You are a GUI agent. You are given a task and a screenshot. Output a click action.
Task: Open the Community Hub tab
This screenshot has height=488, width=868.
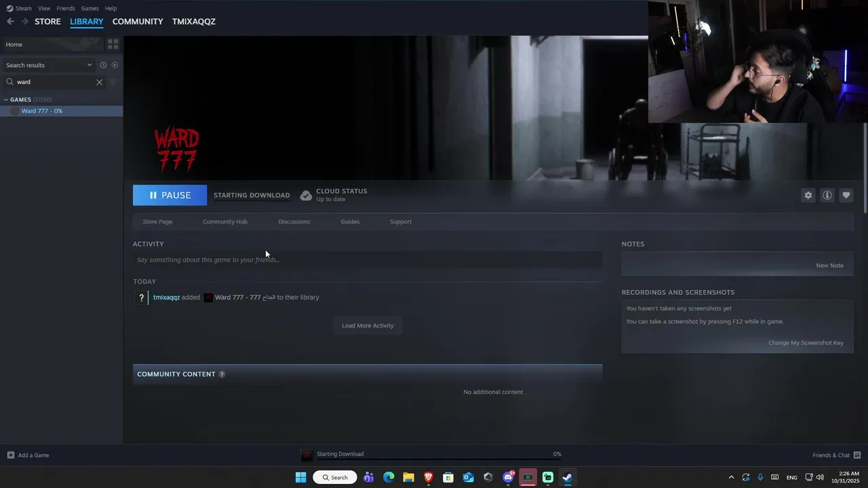tap(225, 222)
